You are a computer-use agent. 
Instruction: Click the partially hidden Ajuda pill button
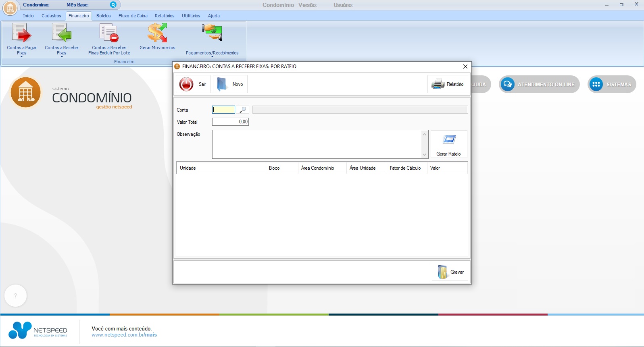481,84
